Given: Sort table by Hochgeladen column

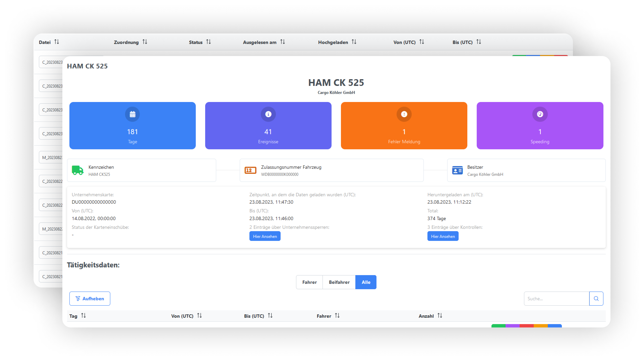Looking at the screenshot, I should click(x=354, y=42).
